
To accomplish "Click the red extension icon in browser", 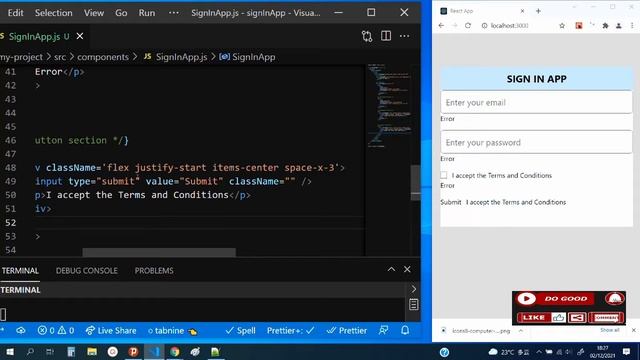I will pyautogui.click(x=579, y=25).
